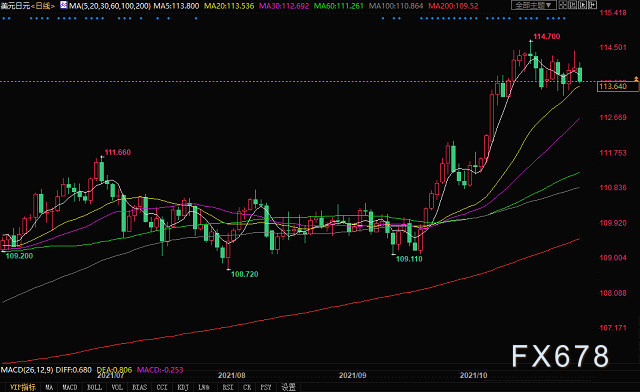Switch to the VOL indicator tab

(x=117, y=387)
